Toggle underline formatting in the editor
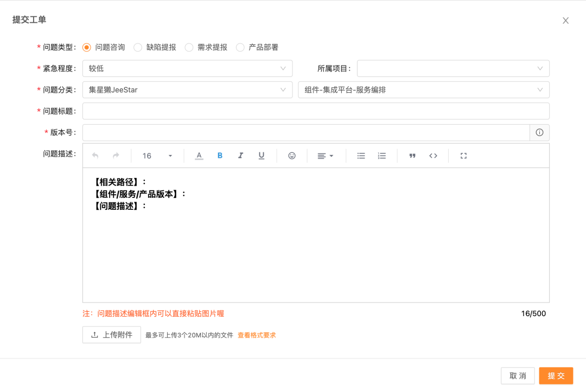 click(x=262, y=156)
